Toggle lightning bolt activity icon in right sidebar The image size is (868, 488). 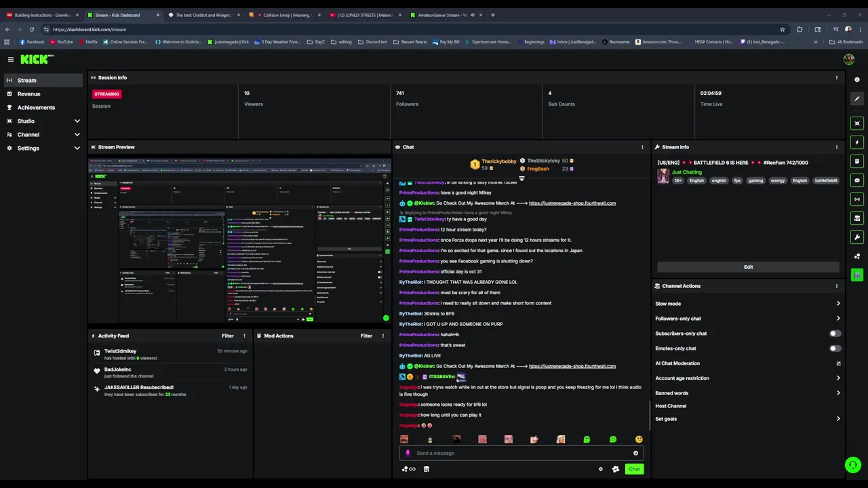pyautogui.click(x=857, y=142)
